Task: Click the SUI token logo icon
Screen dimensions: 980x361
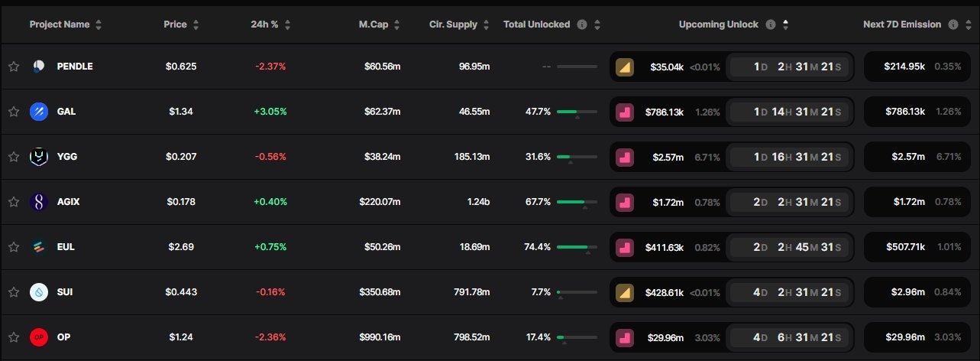Action: 39,292
